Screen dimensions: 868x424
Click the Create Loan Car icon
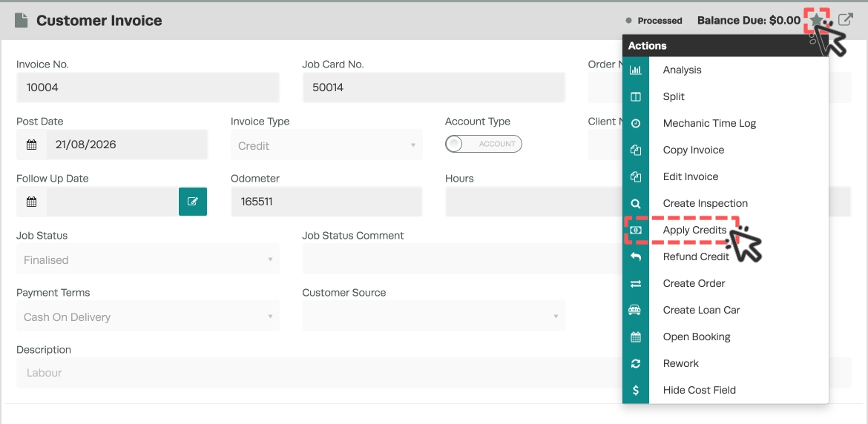[x=635, y=310]
